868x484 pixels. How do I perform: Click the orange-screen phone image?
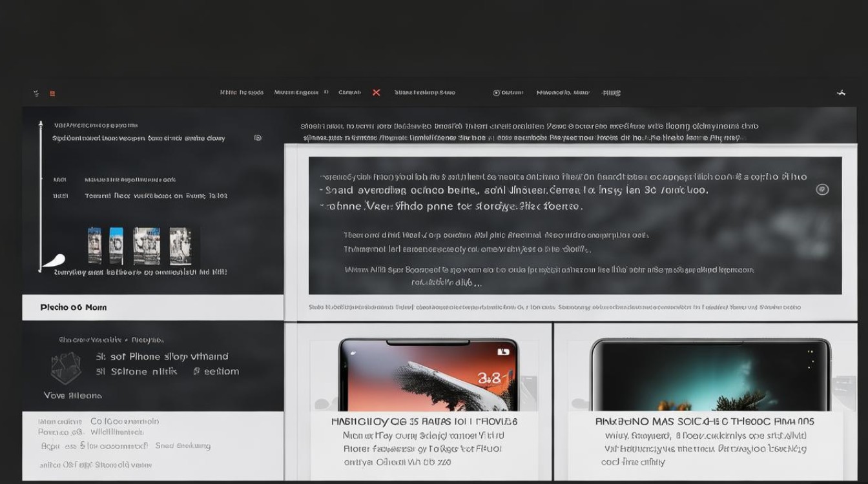pos(428,374)
